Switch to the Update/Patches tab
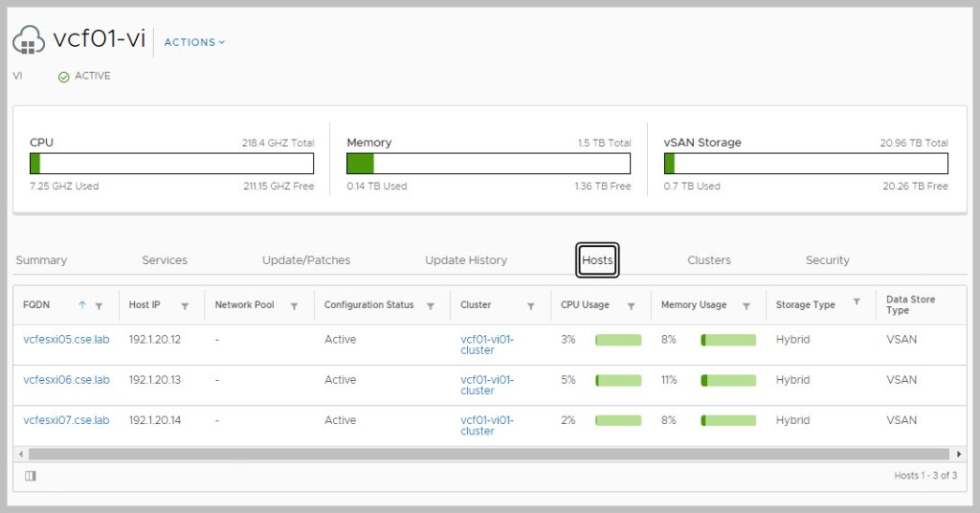The height and width of the screenshot is (513, 980). 306,260
